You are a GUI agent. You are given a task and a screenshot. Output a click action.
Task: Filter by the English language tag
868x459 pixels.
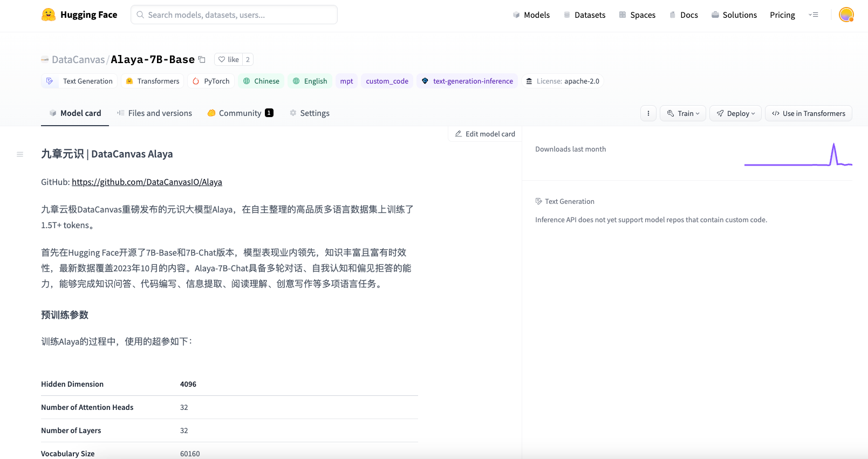tap(310, 81)
